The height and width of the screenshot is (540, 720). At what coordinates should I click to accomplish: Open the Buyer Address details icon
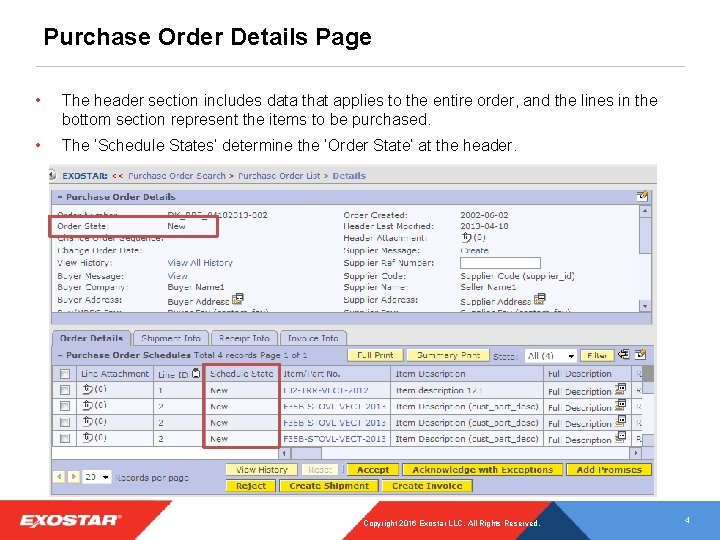click(x=238, y=299)
